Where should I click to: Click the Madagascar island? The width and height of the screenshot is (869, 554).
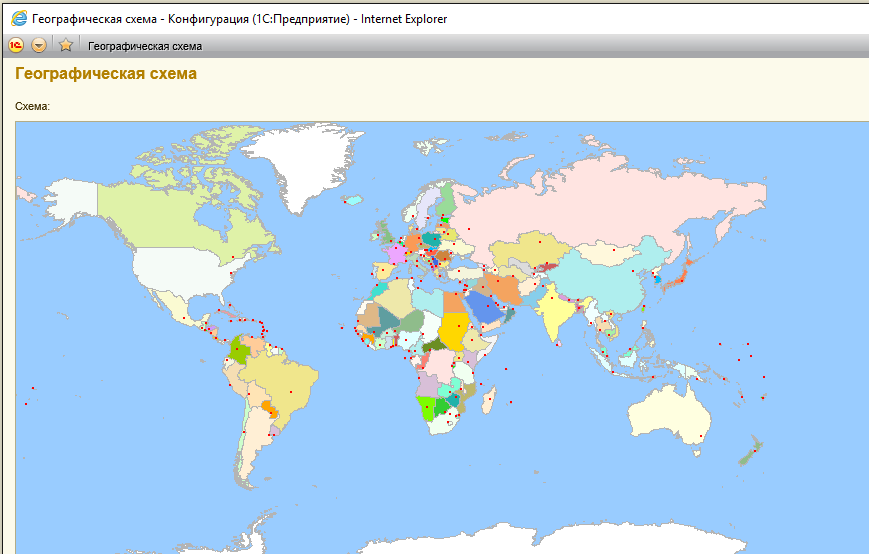(489, 402)
